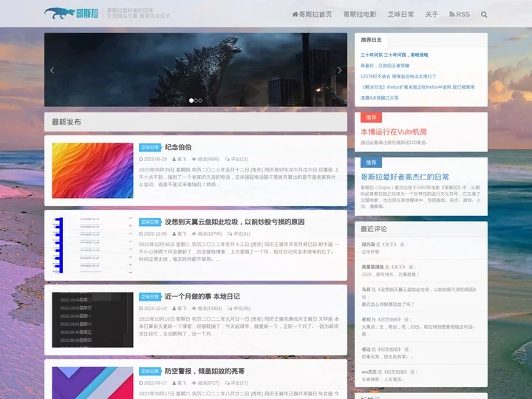Open 老刘 comment starting 大禹说
This screenshot has height=399, width=532.
coord(421,327)
